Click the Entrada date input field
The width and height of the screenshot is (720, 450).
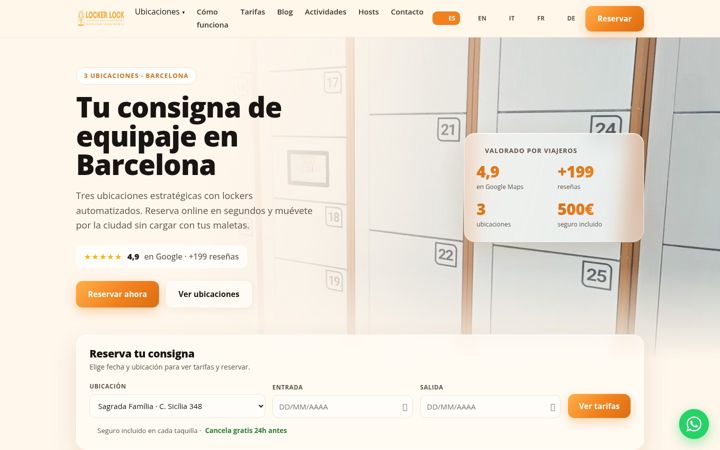(x=343, y=407)
